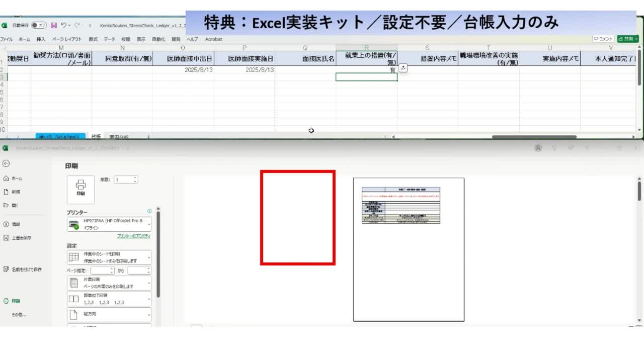Open the ページレイアウト ribbon tab
This screenshot has width=644, height=362.
coord(67,39)
